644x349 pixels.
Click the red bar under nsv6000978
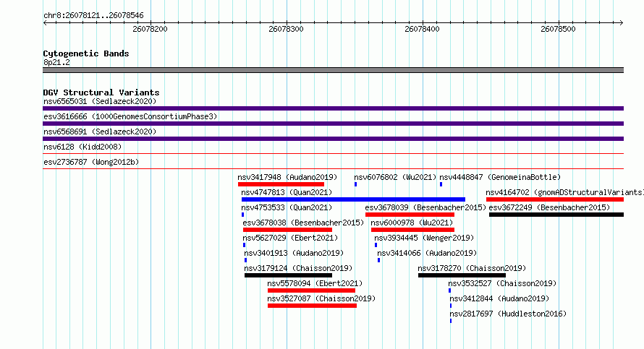click(x=412, y=230)
